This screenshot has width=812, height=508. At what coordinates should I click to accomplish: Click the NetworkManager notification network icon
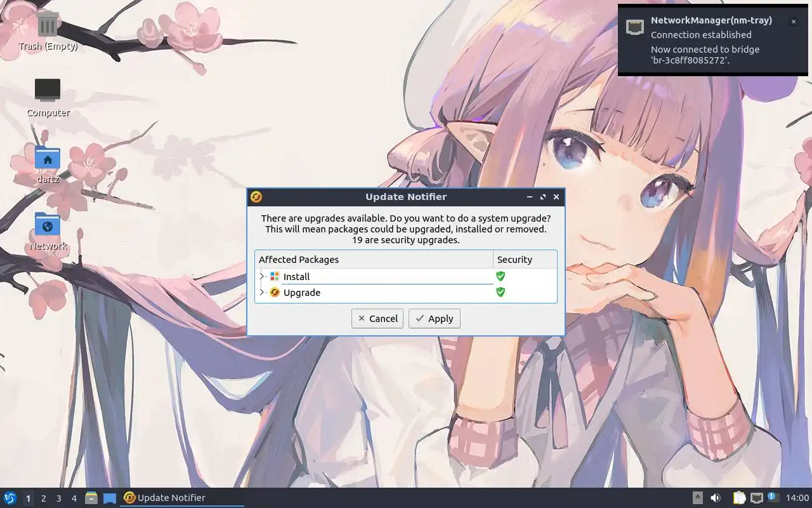pos(635,27)
